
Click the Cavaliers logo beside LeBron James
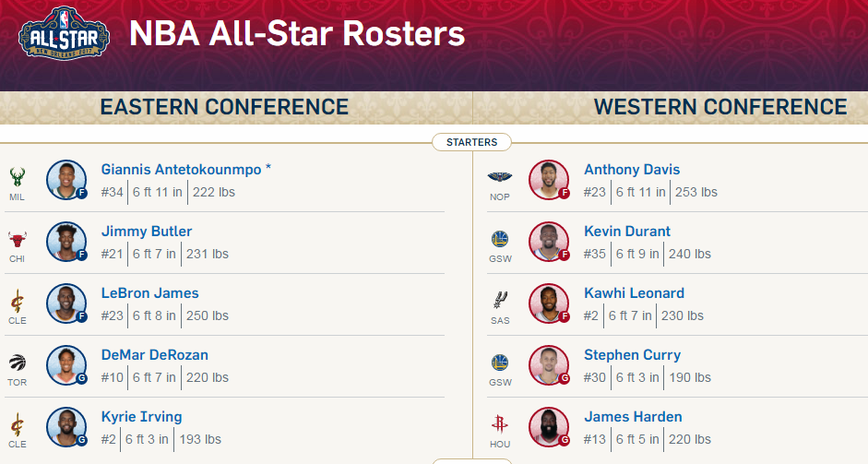[18, 302]
